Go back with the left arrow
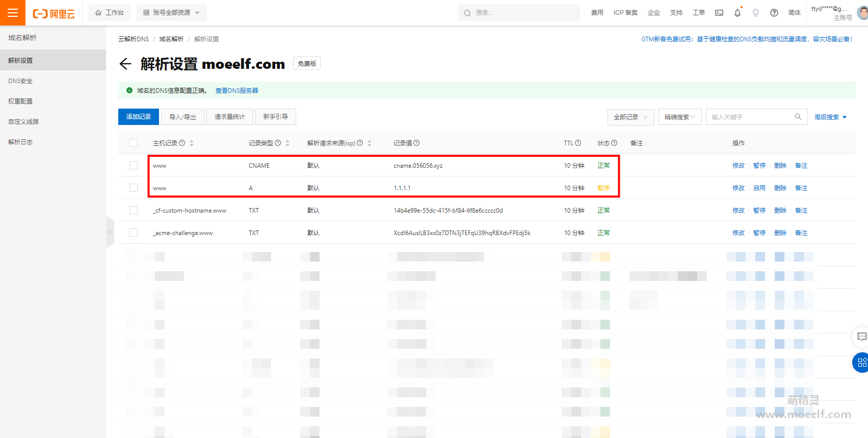Screen dimensions: 868x438 click(125, 64)
